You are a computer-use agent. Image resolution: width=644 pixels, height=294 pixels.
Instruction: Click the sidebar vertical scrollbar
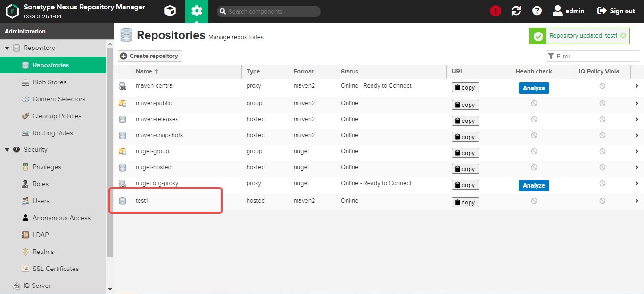[x=110, y=152]
